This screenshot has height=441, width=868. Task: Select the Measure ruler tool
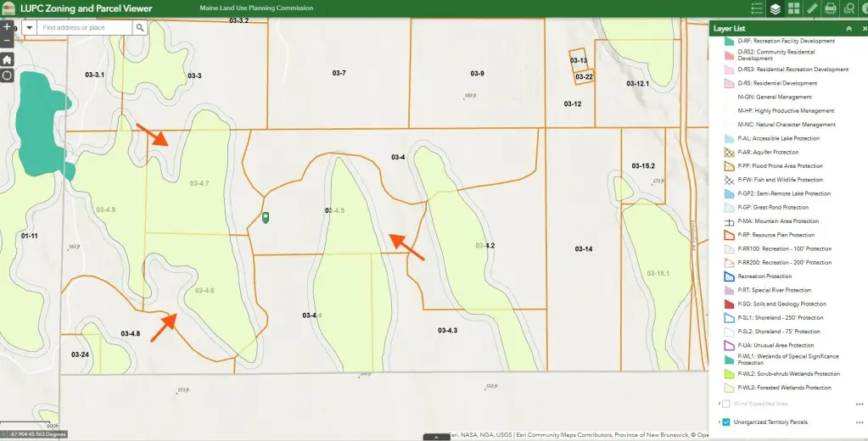[813, 8]
